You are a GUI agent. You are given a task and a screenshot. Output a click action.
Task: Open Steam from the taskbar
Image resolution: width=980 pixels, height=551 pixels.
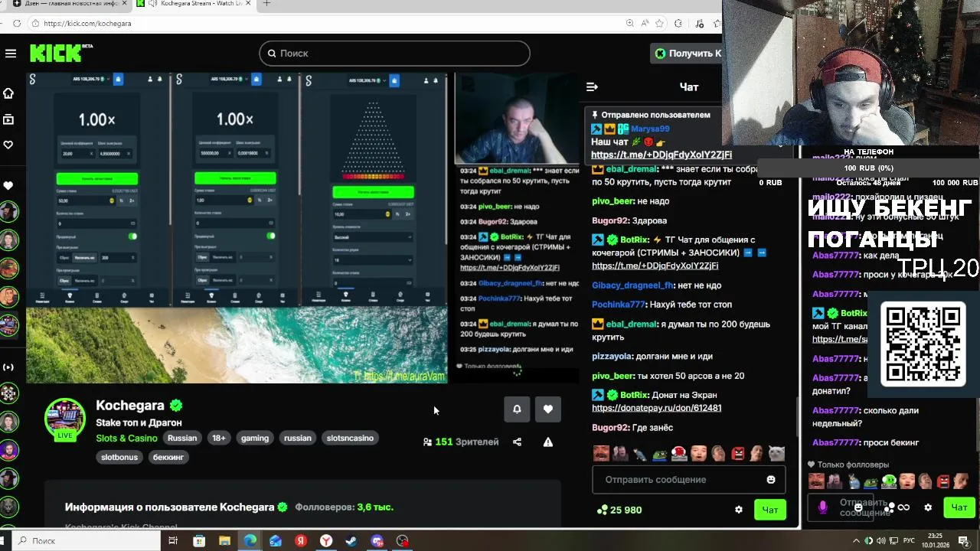[x=351, y=541]
